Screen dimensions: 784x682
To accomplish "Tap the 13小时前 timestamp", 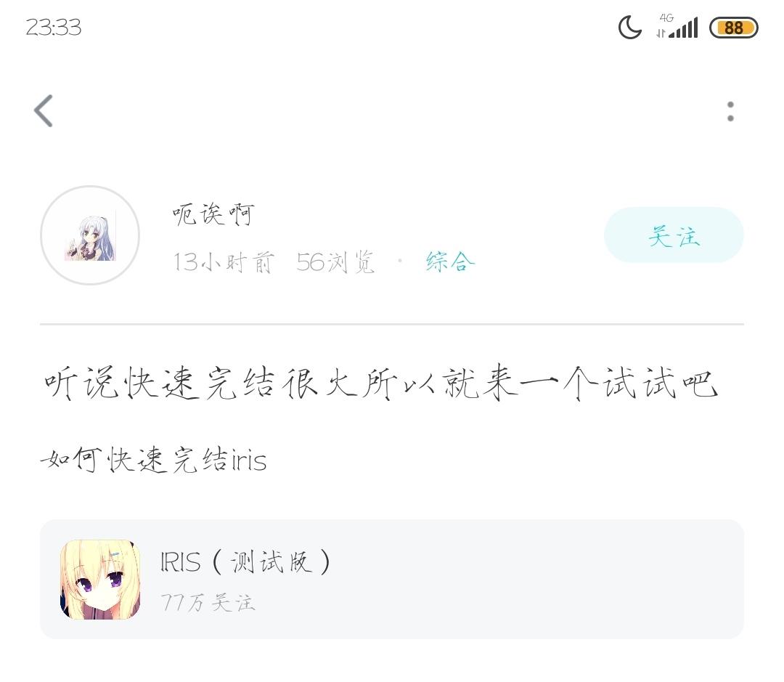I will coord(224,262).
